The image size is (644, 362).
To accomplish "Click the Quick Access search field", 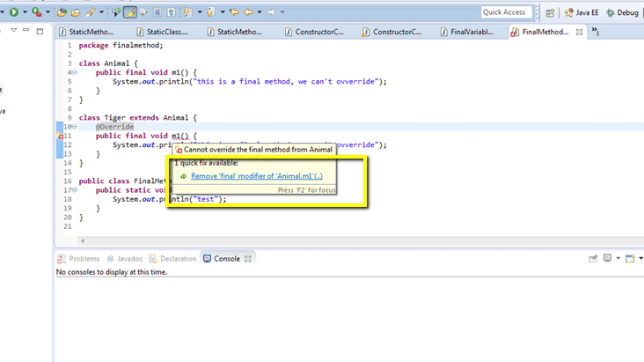I will tap(505, 12).
